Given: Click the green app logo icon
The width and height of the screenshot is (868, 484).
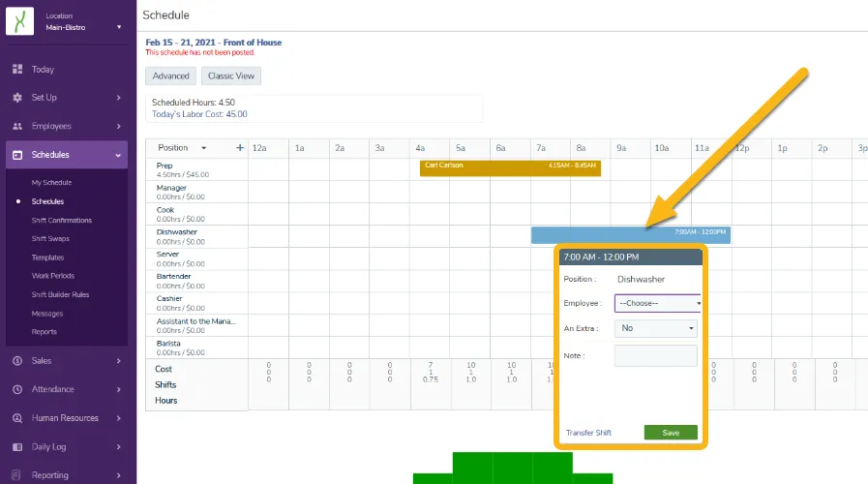Looking at the screenshot, I should [x=20, y=21].
